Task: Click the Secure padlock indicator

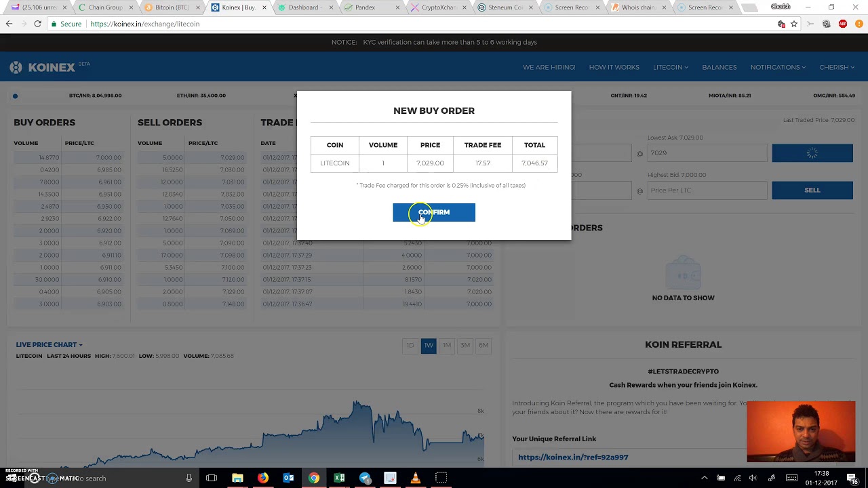Action: pyautogui.click(x=66, y=24)
